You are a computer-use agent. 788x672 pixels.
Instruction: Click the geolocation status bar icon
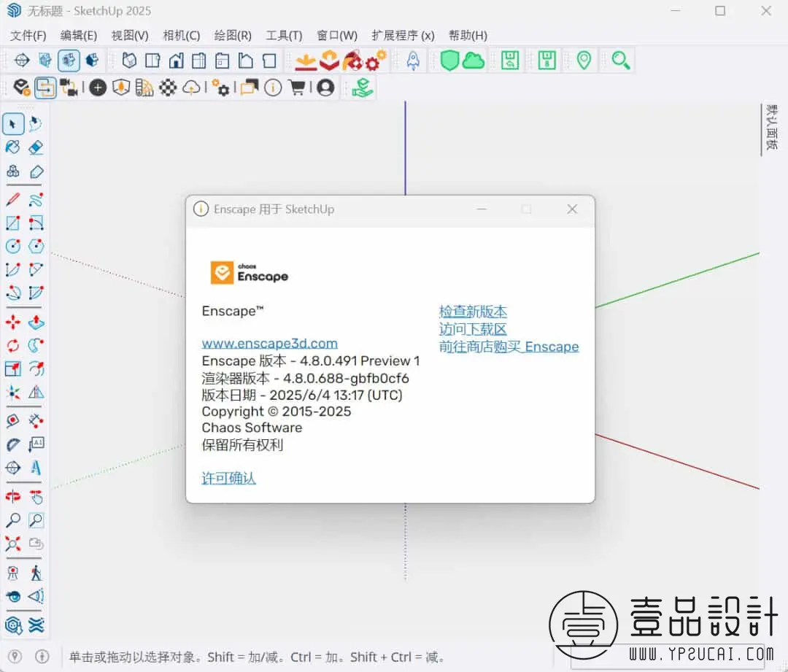(x=15, y=657)
